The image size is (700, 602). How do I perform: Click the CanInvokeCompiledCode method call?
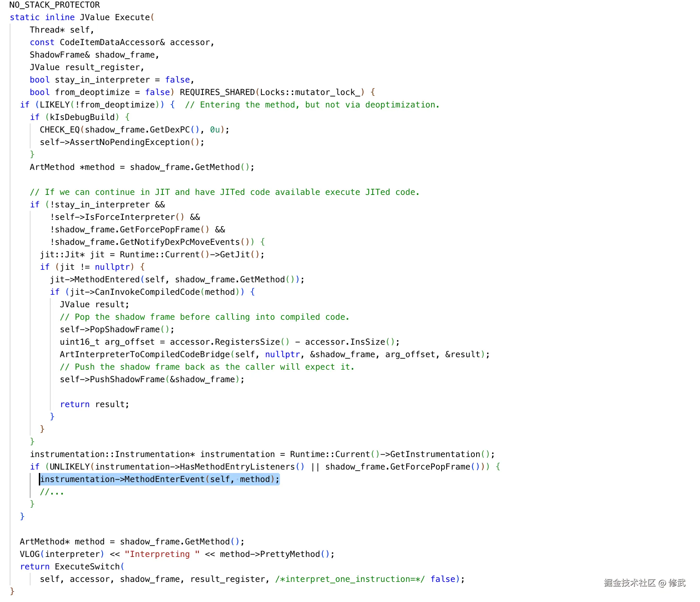pyautogui.click(x=147, y=292)
